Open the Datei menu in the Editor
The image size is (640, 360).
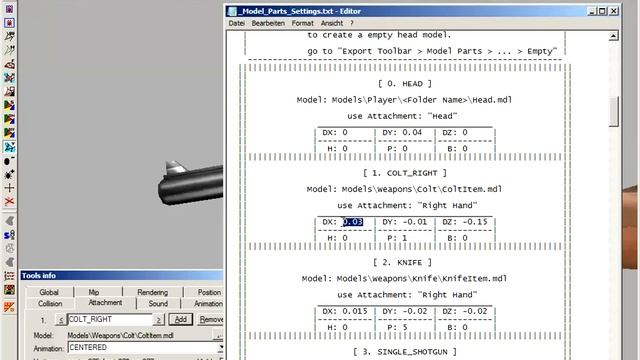click(x=237, y=23)
